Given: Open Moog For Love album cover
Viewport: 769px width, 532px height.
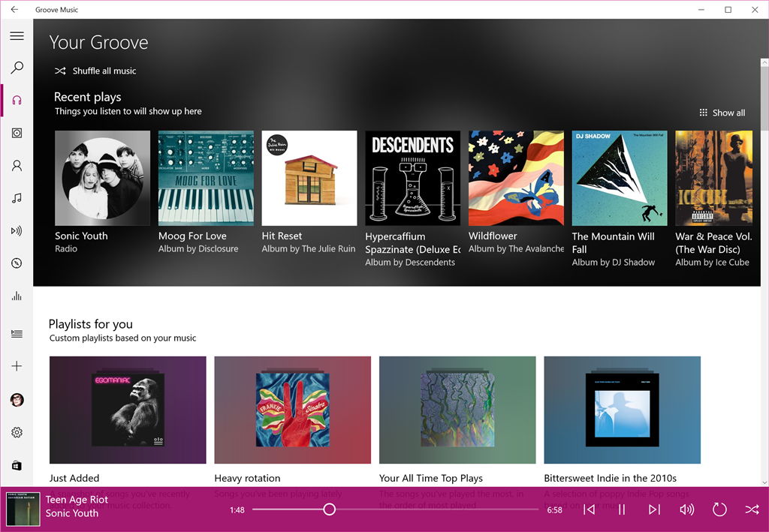Looking at the screenshot, I should tap(206, 178).
